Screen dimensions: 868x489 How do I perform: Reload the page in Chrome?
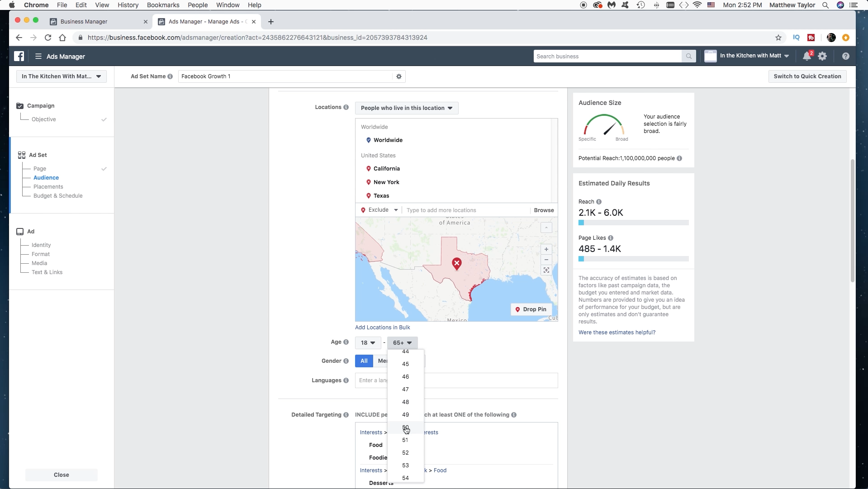tap(48, 38)
